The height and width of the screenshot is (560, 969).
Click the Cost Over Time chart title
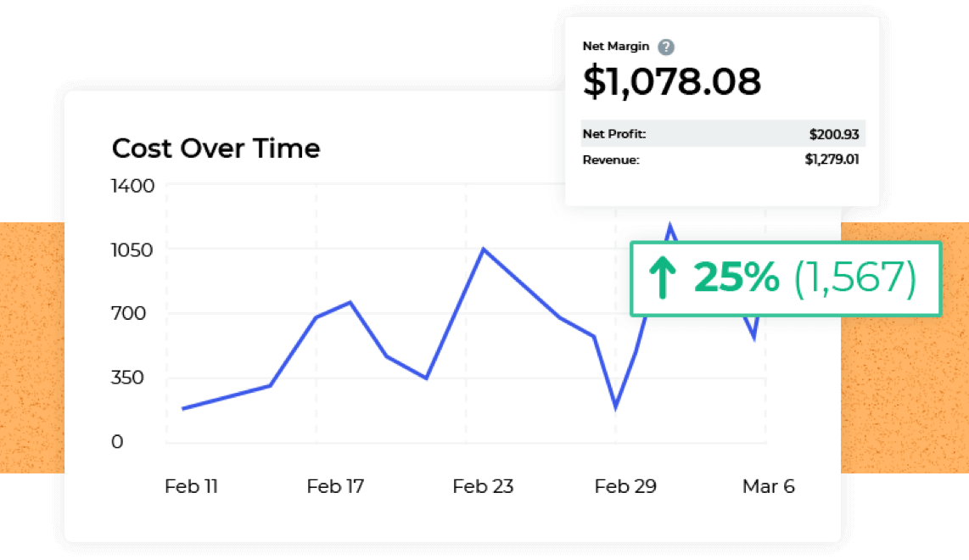click(216, 148)
